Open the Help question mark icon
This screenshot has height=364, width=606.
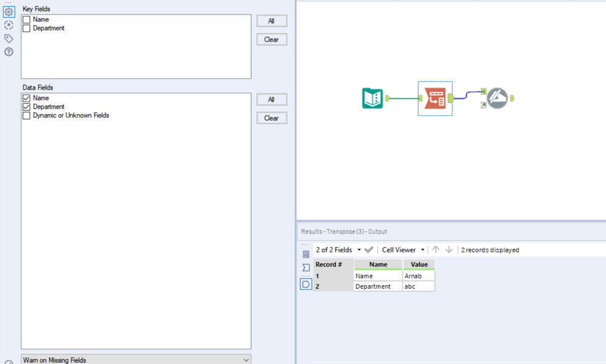point(8,52)
